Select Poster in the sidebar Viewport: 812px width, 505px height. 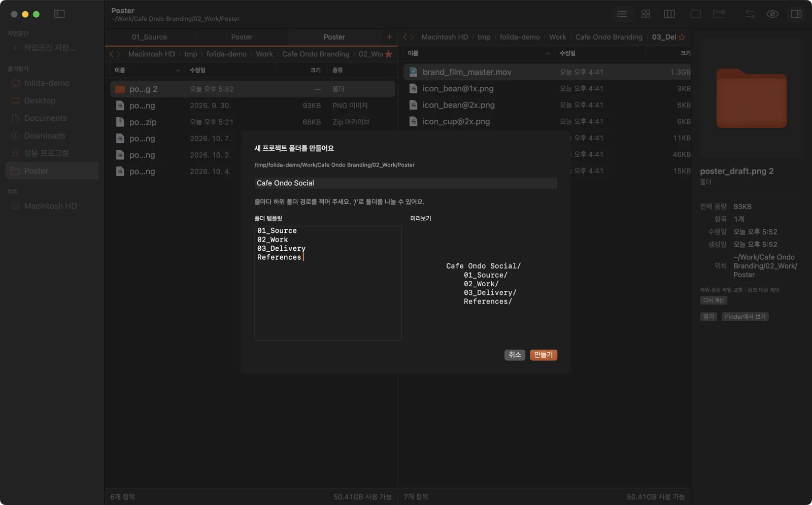(52, 171)
